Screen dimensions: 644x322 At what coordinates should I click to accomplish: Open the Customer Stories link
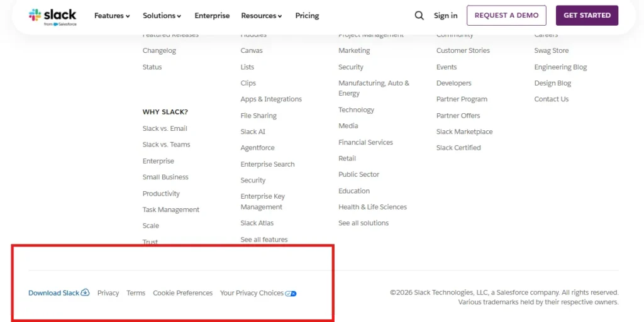point(463,50)
